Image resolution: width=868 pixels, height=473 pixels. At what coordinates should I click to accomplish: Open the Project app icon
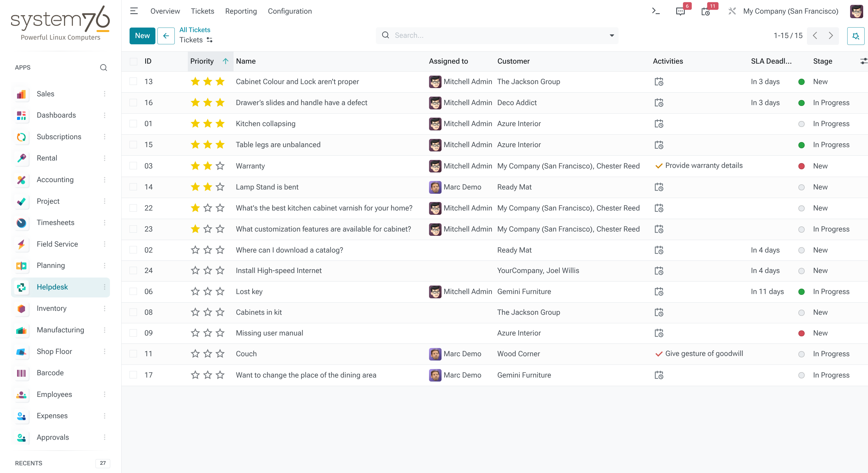click(x=21, y=201)
